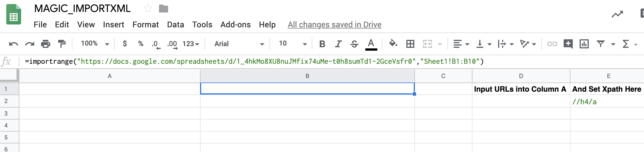644x152 pixels.
Task: Click All changes saved in Drive
Action: pyautogui.click(x=335, y=25)
